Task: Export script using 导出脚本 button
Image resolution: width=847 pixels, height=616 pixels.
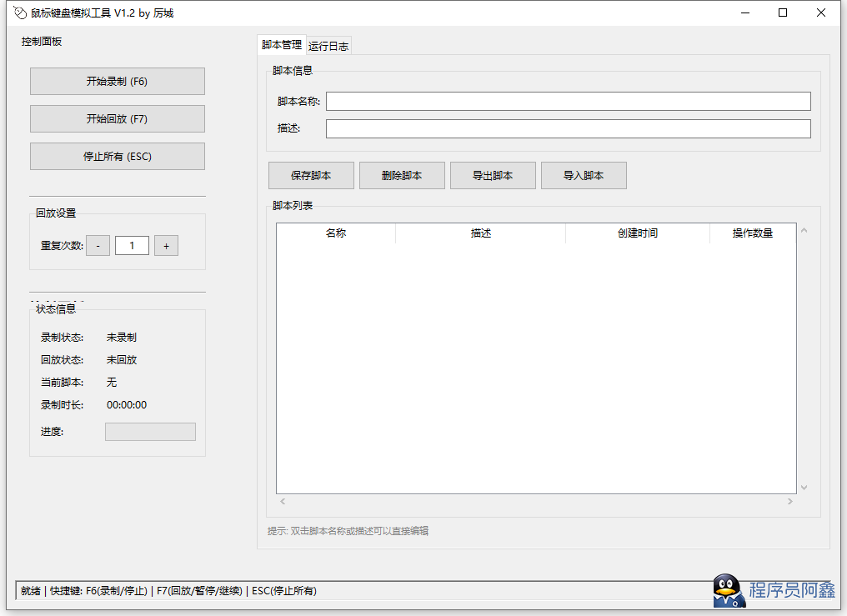Action: pyautogui.click(x=493, y=176)
